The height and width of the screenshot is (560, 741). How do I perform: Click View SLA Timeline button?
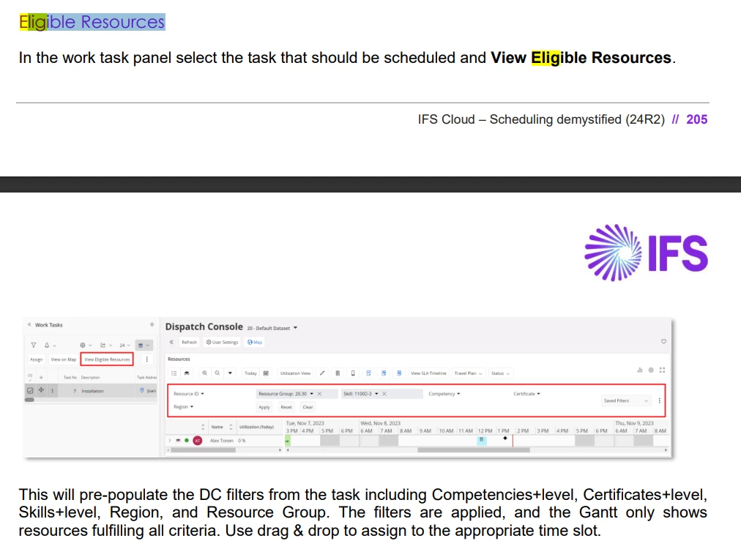pos(428,373)
